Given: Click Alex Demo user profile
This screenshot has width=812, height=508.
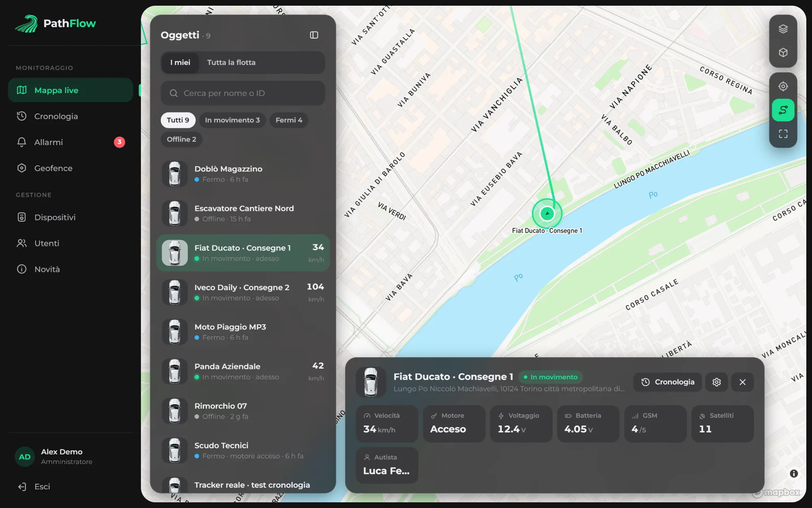Looking at the screenshot, I should tap(70, 457).
